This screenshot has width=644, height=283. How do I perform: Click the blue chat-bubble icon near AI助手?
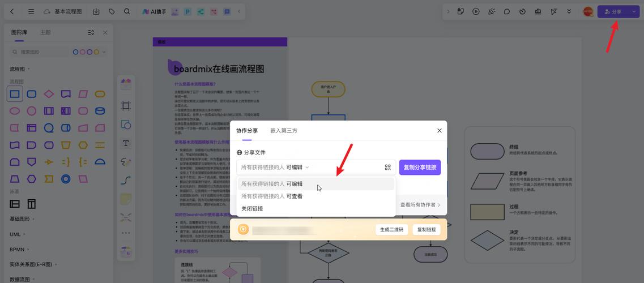click(227, 12)
